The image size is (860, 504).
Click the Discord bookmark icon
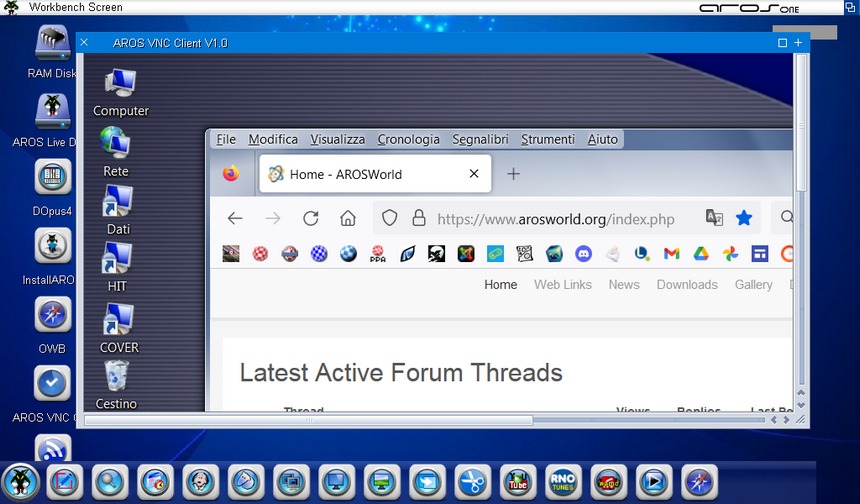[583, 254]
